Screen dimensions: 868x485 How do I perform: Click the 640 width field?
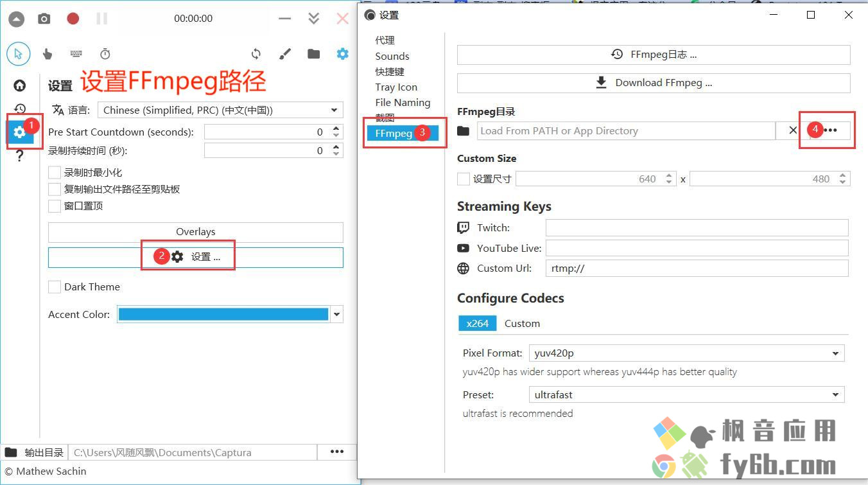click(589, 179)
